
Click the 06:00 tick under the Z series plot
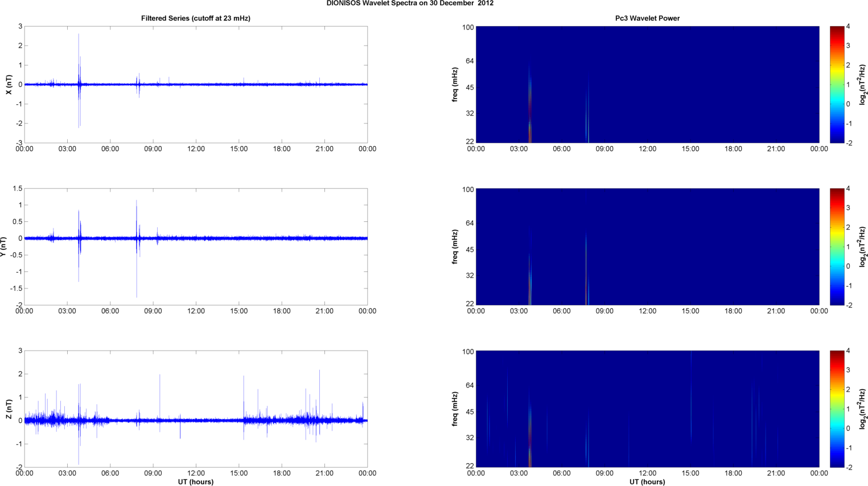tap(110, 473)
